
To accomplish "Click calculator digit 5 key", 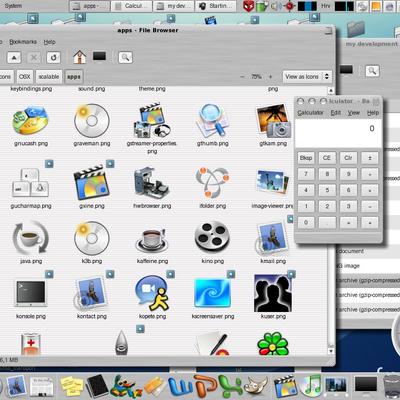I will click(327, 190).
